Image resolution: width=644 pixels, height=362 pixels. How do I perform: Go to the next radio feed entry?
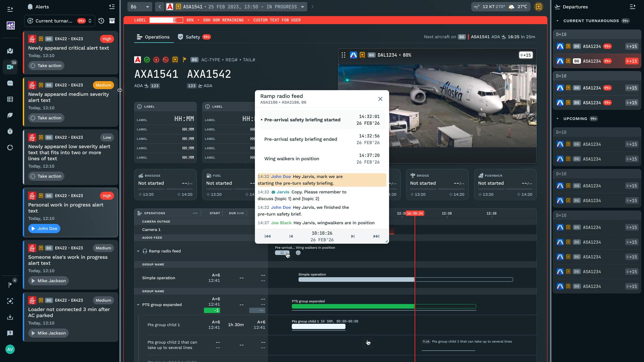tap(353, 236)
